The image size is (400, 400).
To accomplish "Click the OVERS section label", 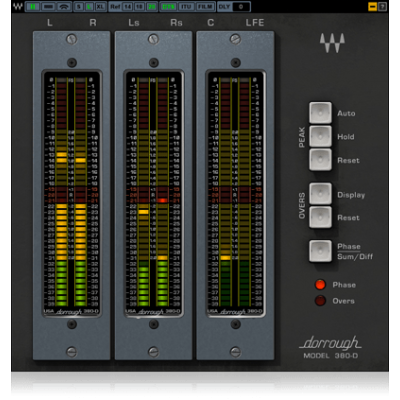I will (302, 205).
